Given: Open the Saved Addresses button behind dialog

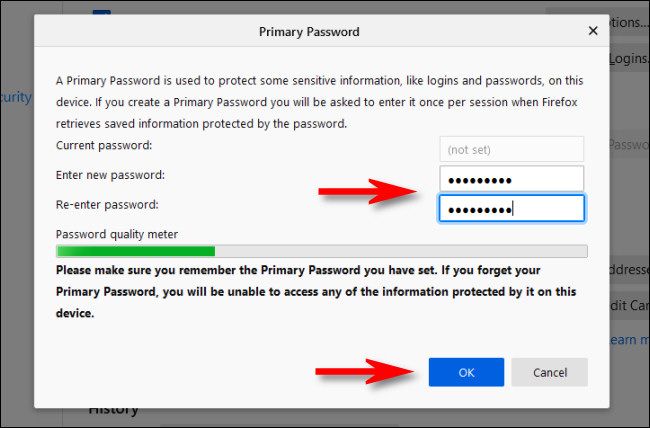Looking at the screenshot, I should coord(625,270).
